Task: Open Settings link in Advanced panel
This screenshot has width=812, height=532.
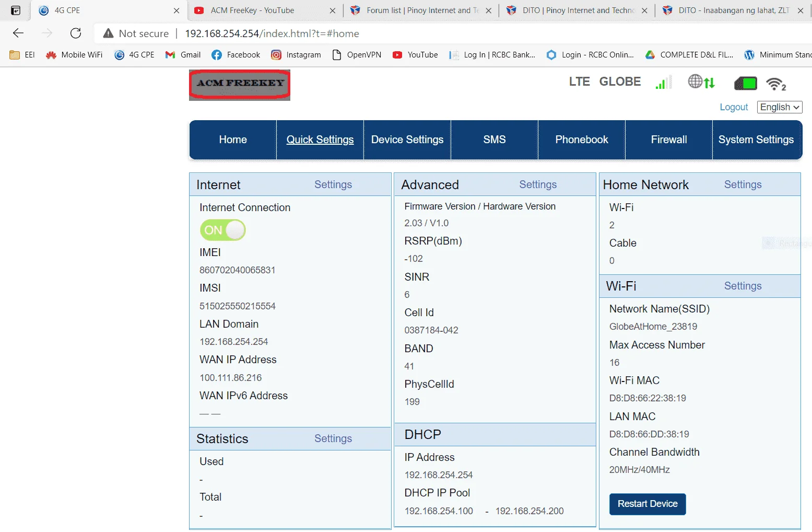Action: 538,184
